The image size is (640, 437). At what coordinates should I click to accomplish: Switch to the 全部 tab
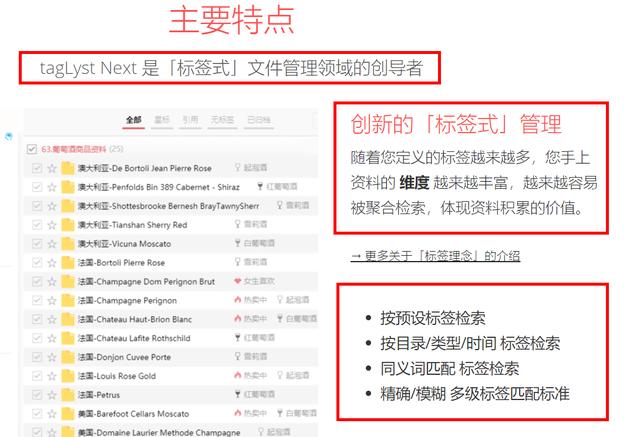point(134,120)
